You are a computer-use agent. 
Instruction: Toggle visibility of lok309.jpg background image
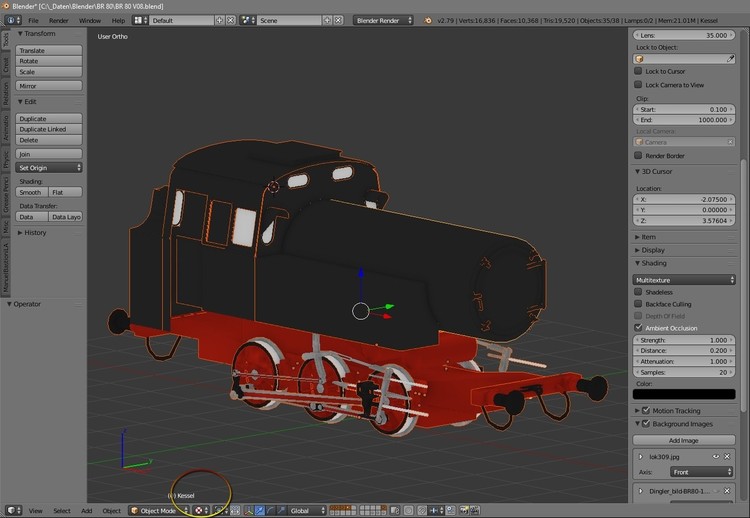pyautogui.click(x=716, y=456)
